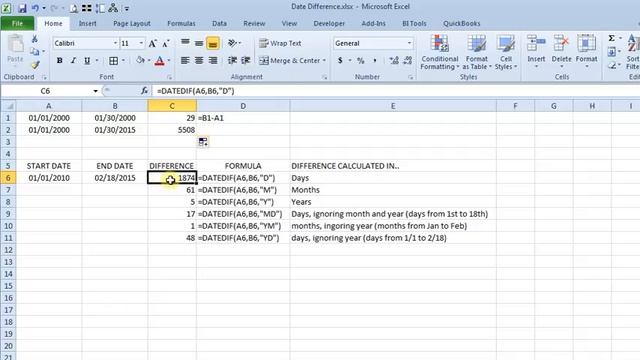Click the Auto Fill Options icon near C3

(203, 142)
